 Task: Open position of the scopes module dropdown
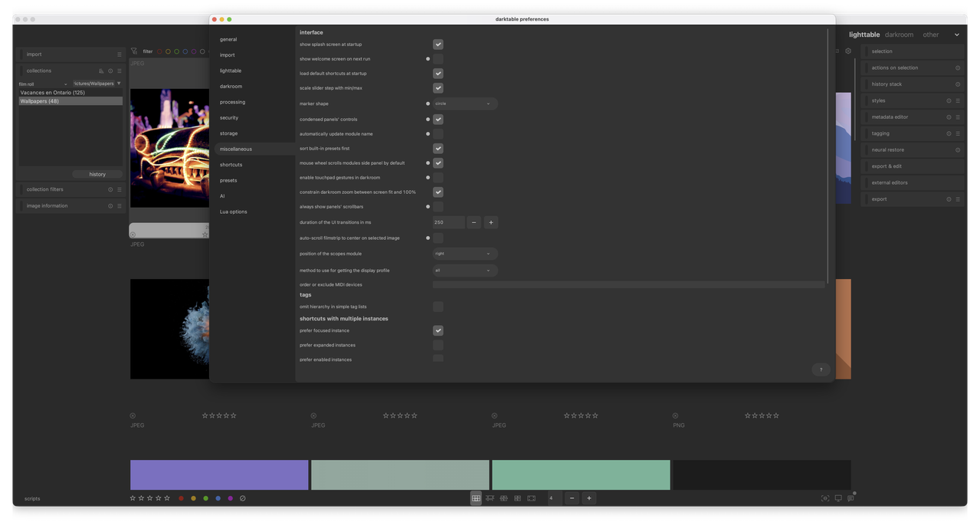pos(465,254)
